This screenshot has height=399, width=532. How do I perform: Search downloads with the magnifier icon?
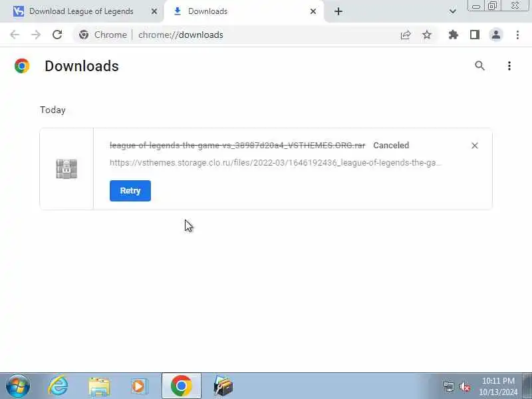coord(479,65)
